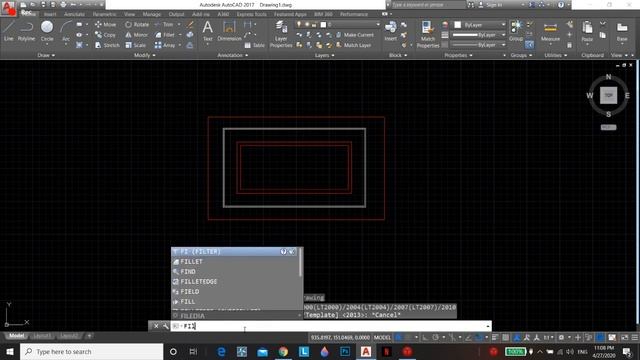Click the Copy command
640x360 pixels.
tap(105, 35)
